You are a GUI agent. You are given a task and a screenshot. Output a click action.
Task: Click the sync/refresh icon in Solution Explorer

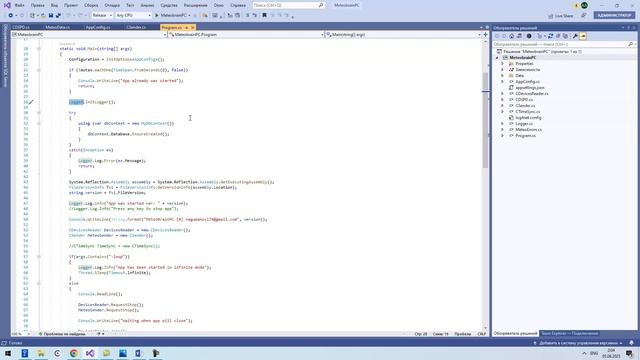[550, 36]
